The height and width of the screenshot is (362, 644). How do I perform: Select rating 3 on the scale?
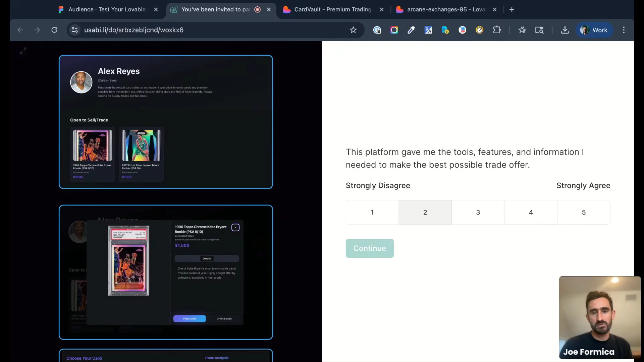(x=478, y=212)
